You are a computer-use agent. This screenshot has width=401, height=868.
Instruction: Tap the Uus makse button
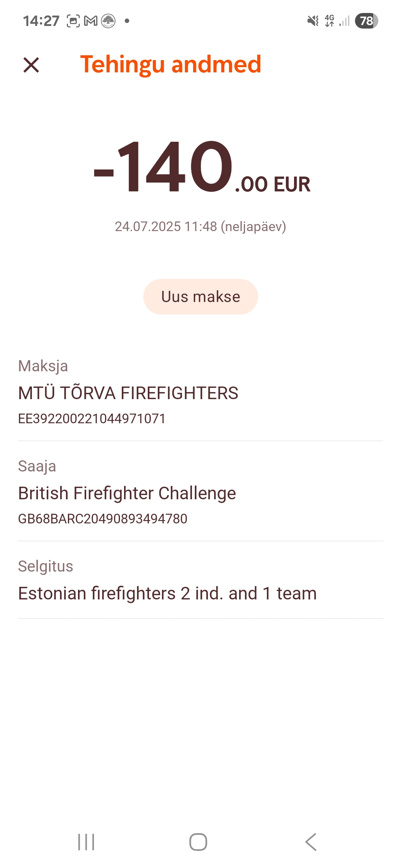200,297
